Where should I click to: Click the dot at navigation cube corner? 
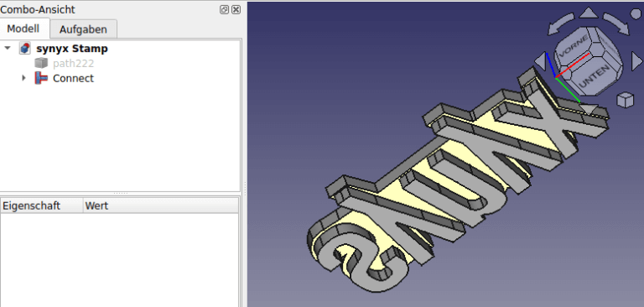click(636, 13)
